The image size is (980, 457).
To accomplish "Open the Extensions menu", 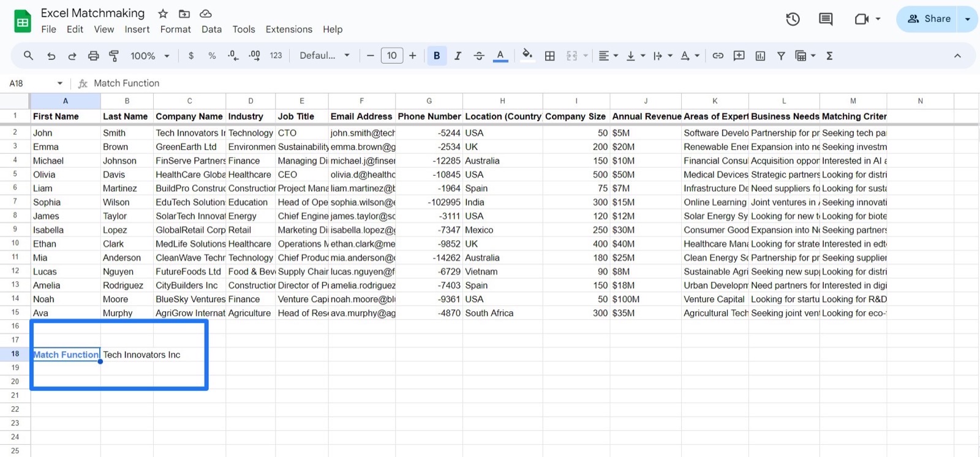I will pos(288,29).
